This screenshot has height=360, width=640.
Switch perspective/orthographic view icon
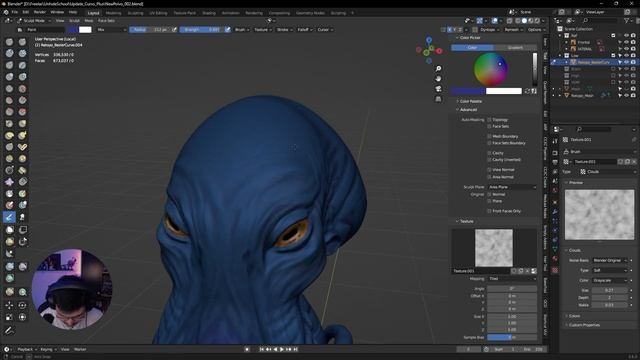point(438,99)
